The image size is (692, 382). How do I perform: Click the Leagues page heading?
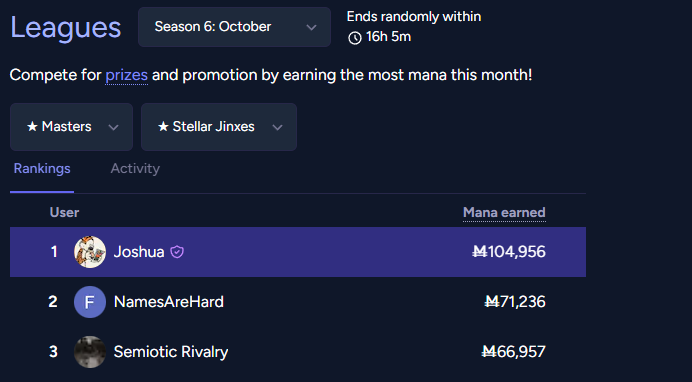point(66,28)
